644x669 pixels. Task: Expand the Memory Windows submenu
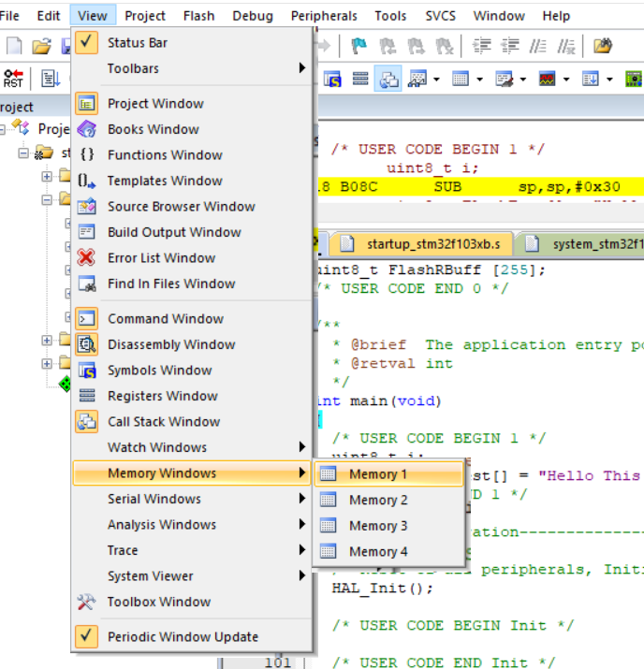pos(192,473)
